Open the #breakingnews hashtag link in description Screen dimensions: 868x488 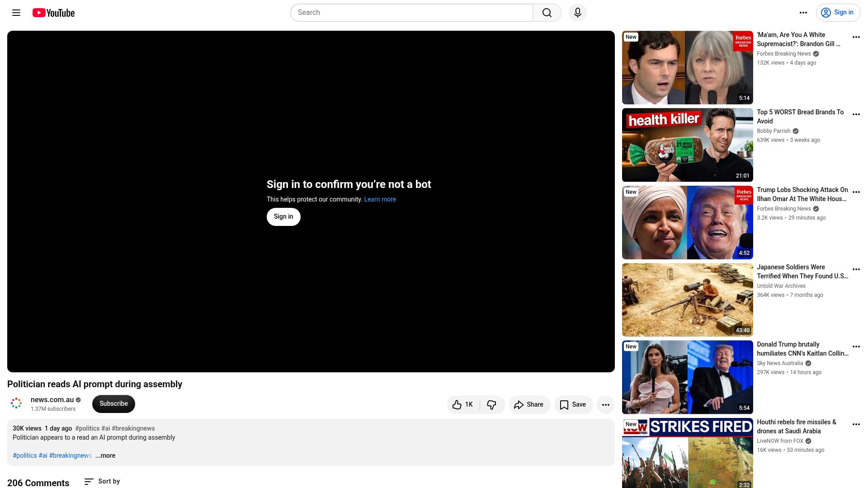tap(71, 455)
